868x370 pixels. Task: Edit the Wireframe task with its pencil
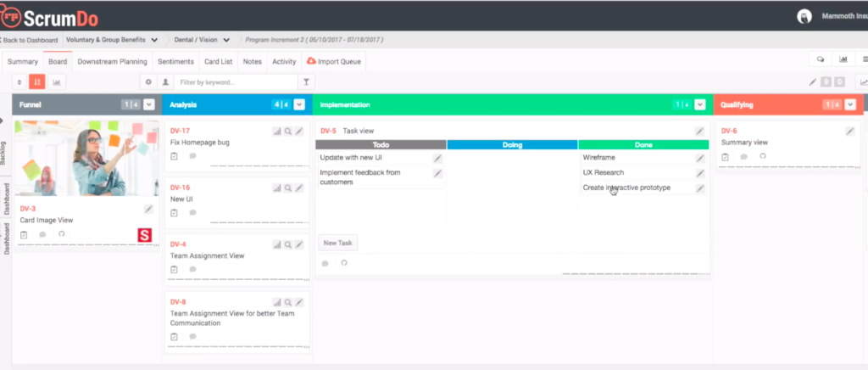tap(700, 158)
